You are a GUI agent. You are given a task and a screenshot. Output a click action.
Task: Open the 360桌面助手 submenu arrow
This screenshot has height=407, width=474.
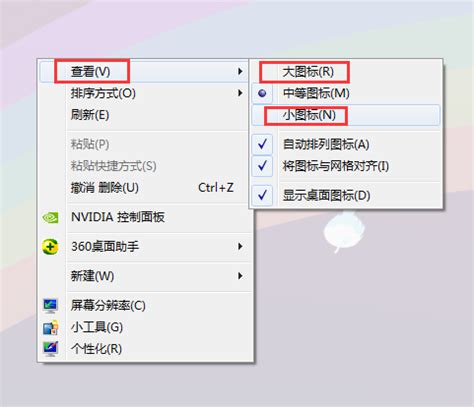coord(240,247)
